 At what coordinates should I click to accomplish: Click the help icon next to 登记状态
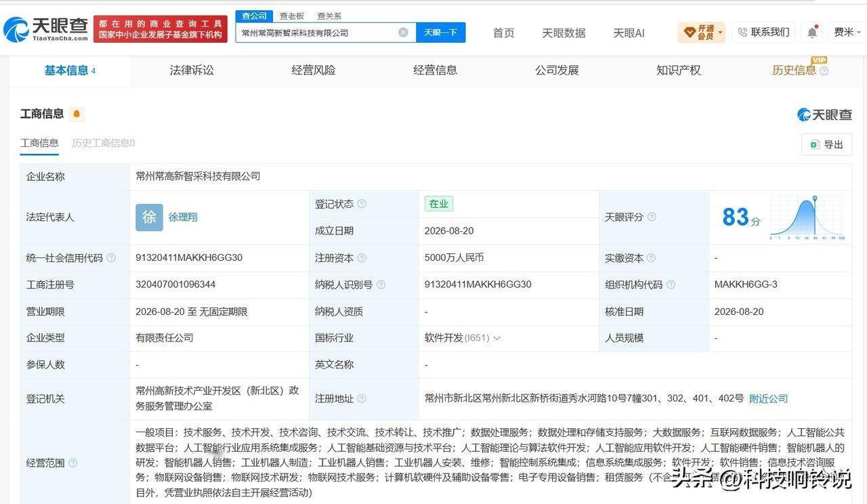[362, 204]
